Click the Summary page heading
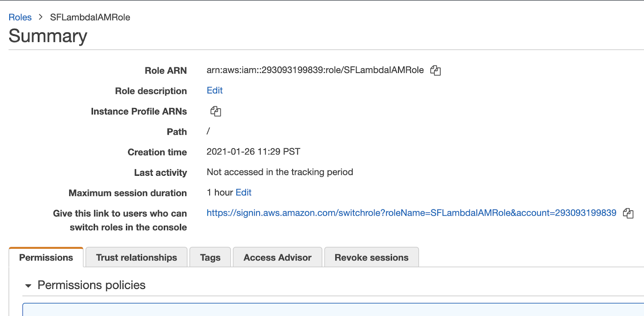Screen dimensions: 644x316 coord(48,36)
